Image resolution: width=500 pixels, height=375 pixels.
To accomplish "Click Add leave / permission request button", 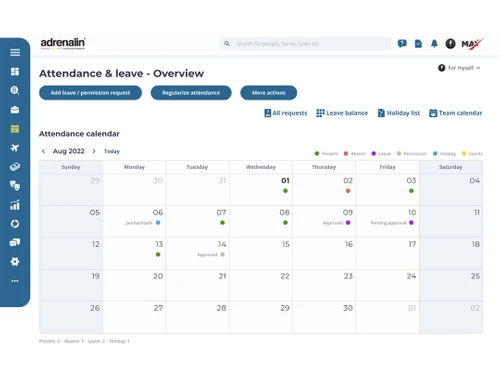I will point(90,93).
